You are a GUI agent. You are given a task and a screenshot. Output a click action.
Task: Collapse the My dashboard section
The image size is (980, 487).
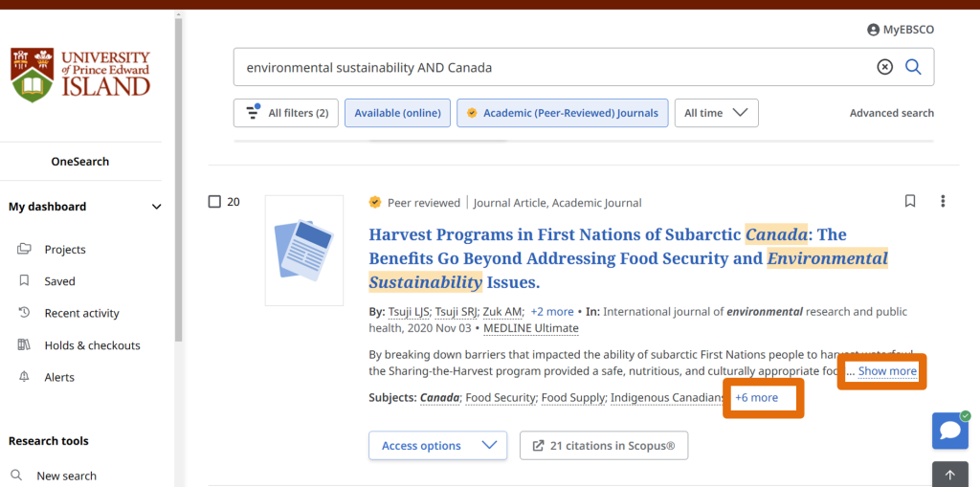157,207
